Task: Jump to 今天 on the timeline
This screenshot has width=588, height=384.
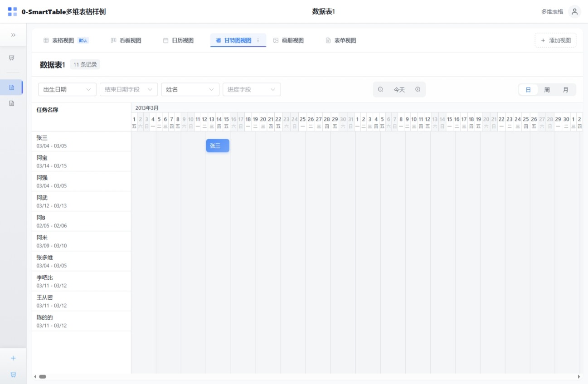Action: (x=399, y=90)
